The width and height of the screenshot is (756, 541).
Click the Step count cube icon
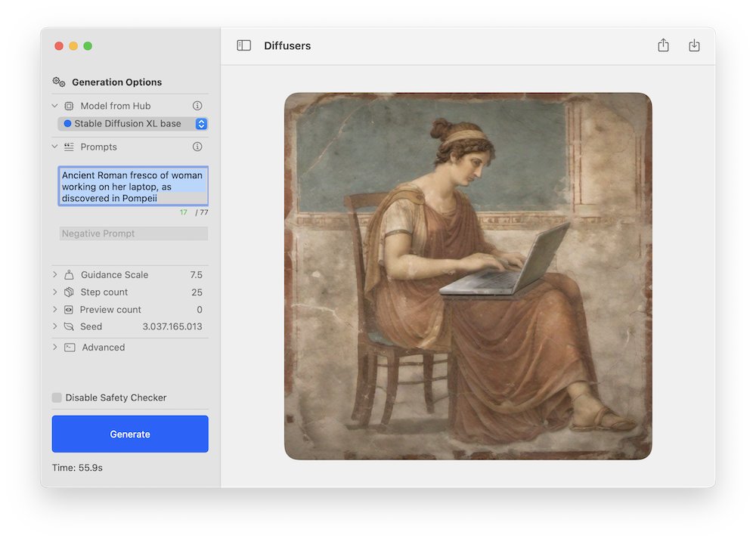pos(69,292)
